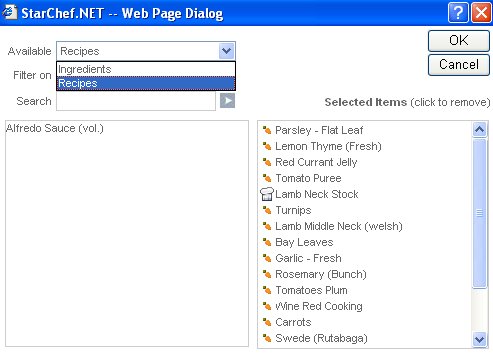Click carrot icon beside Bay Leaves
This screenshot has width=493, height=364.
267,242
